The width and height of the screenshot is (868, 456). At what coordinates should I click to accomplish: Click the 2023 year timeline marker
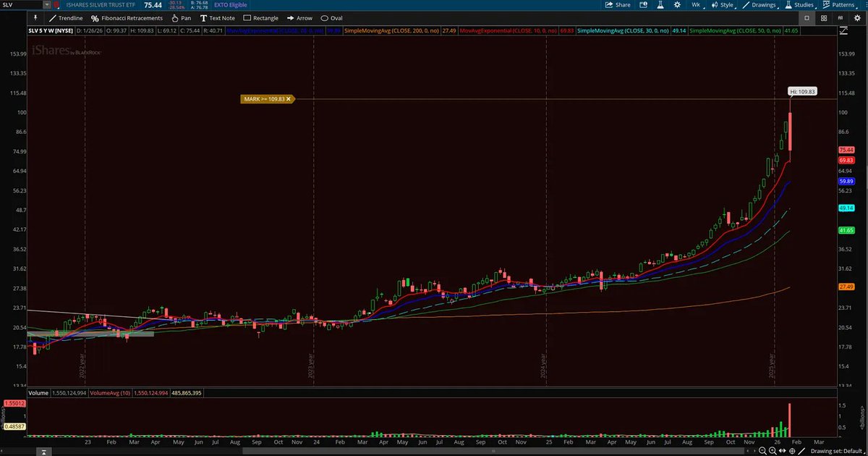point(311,366)
